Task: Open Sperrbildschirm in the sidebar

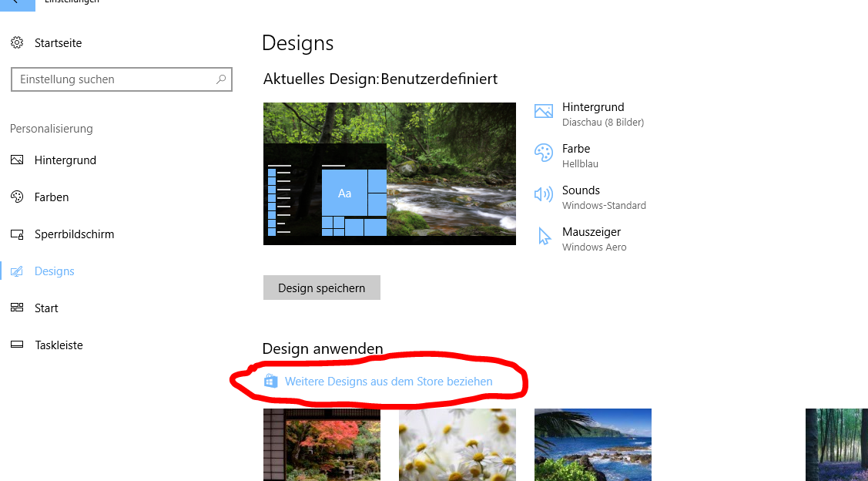Action: pos(74,234)
